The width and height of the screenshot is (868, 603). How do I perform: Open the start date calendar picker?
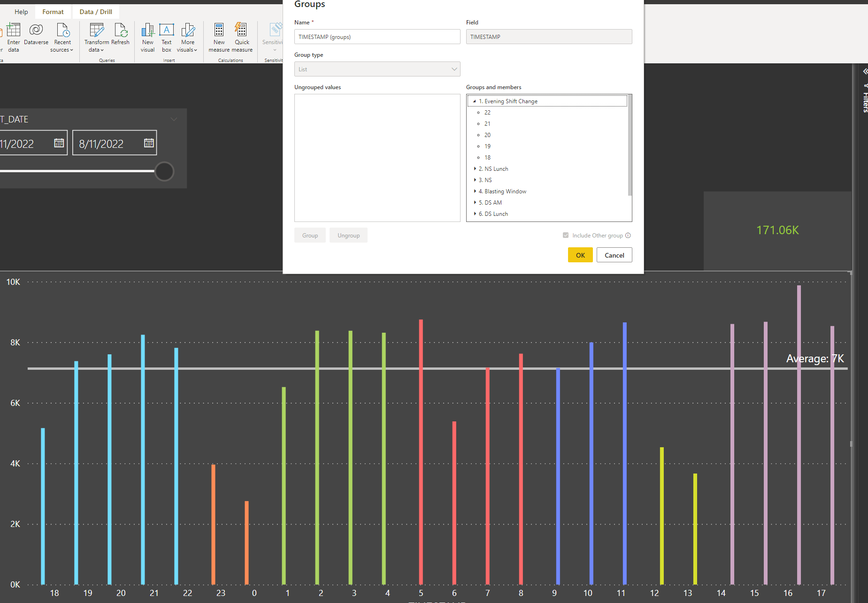point(59,143)
